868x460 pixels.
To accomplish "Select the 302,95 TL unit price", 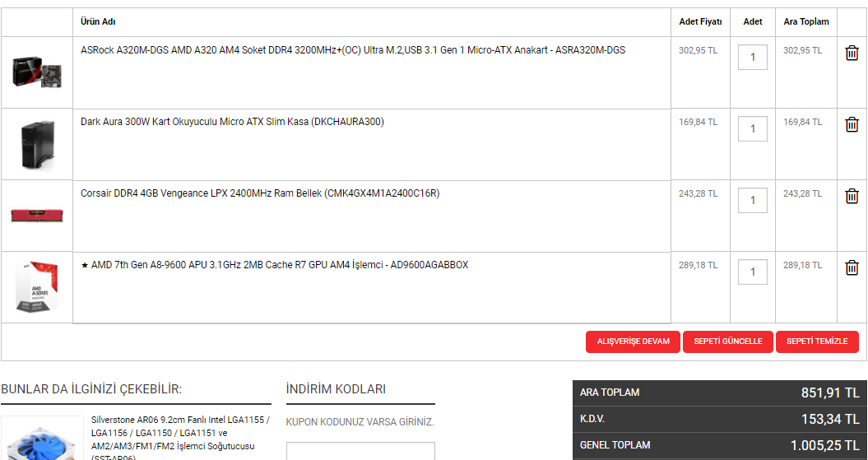I will point(698,50).
